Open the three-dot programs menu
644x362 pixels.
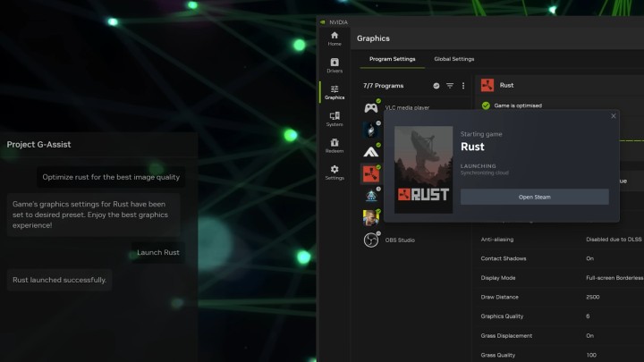click(463, 86)
